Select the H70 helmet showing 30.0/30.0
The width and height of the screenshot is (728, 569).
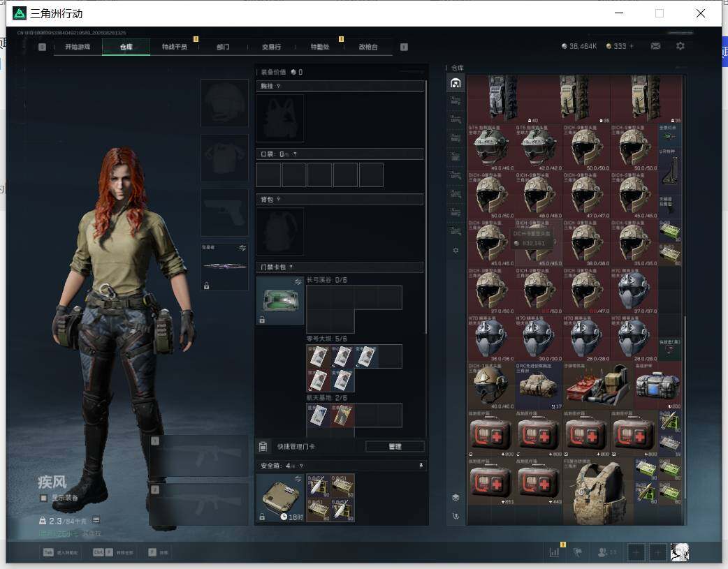539,339
